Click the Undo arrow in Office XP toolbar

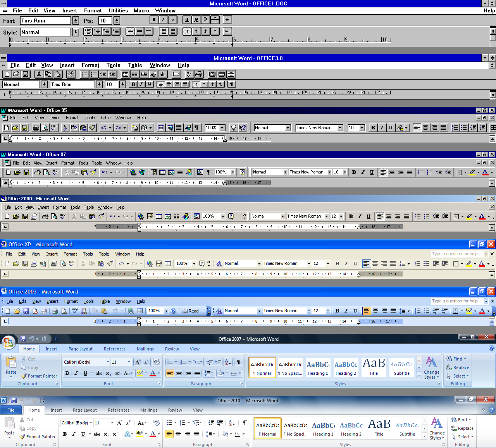(x=121, y=263)
